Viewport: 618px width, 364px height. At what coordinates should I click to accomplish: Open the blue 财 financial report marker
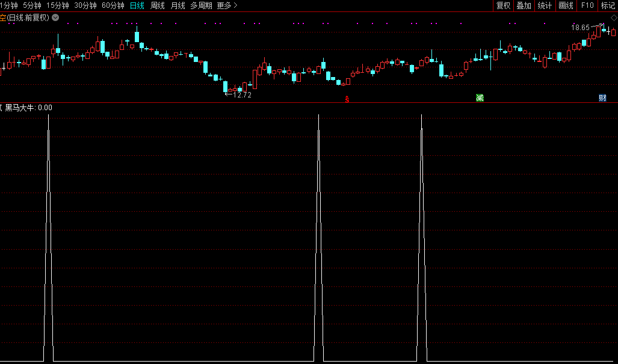pos(602,98)
